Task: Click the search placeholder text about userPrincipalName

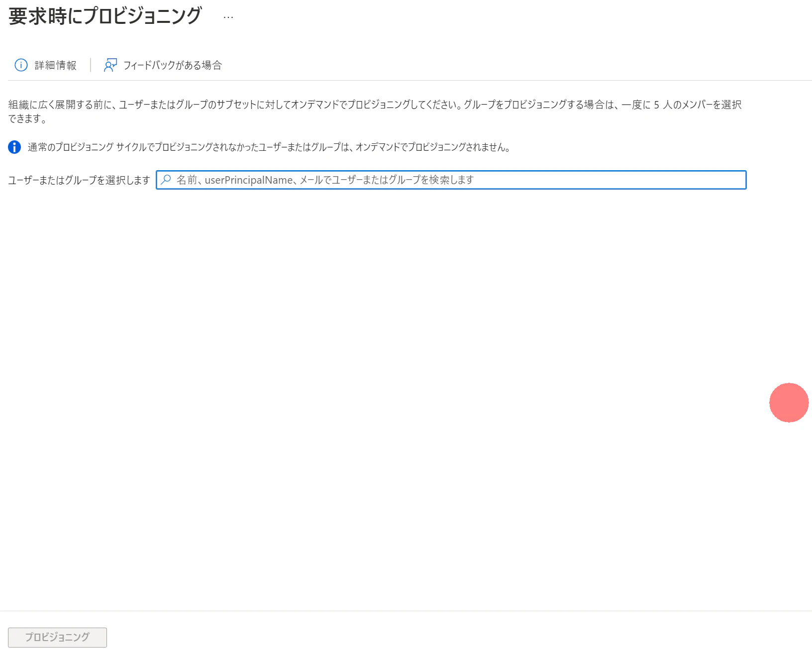Action: (324, 180)
